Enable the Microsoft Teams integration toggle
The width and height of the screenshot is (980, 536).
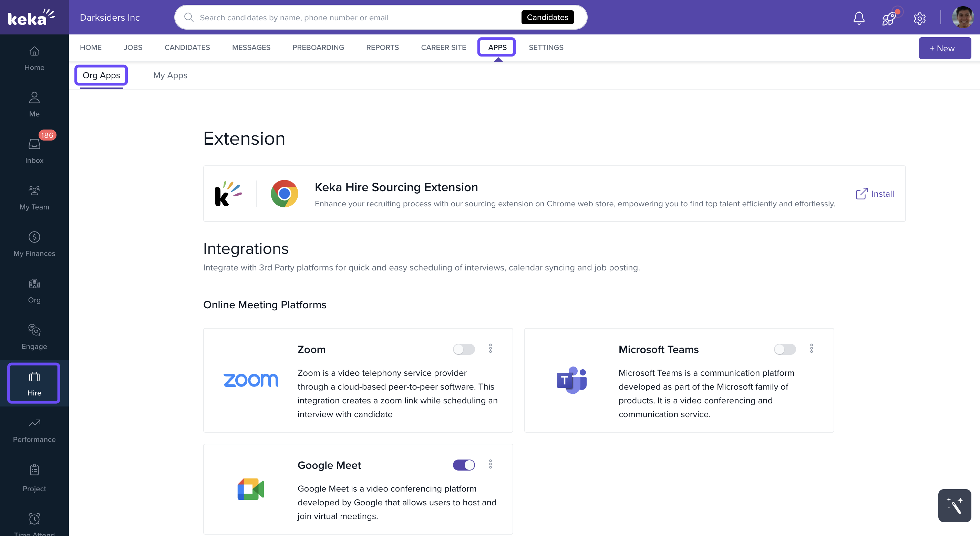pos(784,349)
